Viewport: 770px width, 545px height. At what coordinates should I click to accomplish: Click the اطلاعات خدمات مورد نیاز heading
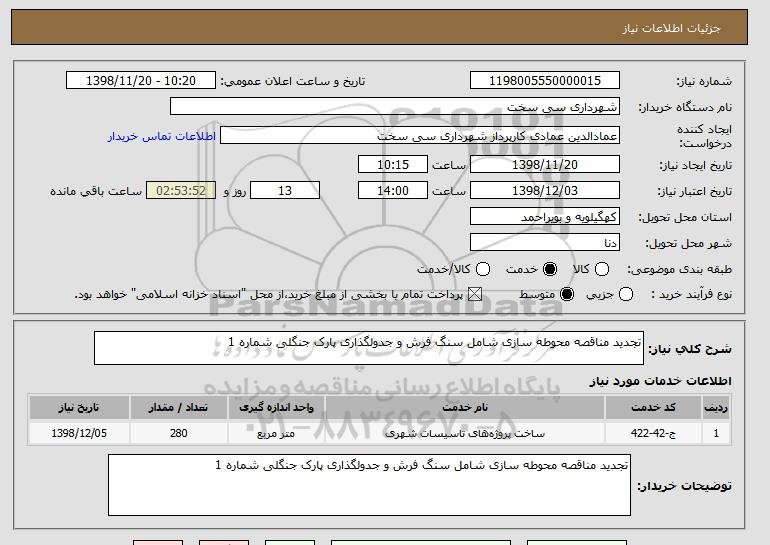coord(660,381)
